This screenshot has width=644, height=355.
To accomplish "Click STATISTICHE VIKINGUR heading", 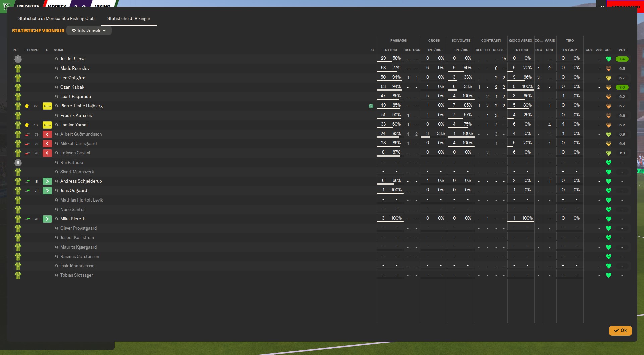I will [x=38, y=31].
